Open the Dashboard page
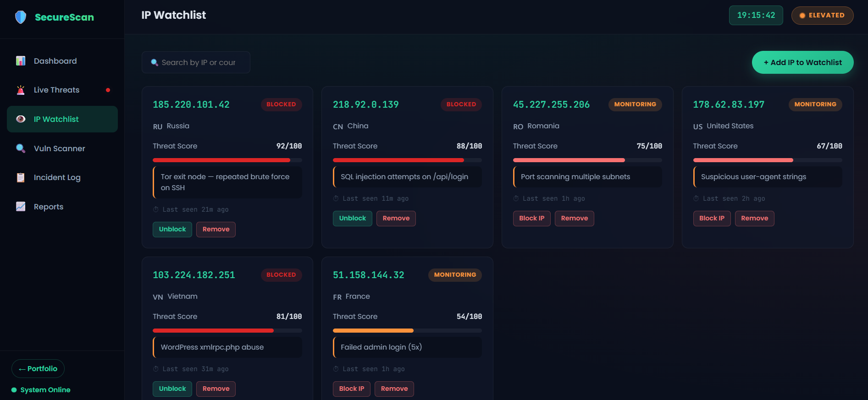The height and width of the screenshot is (400, 868). 62,61
